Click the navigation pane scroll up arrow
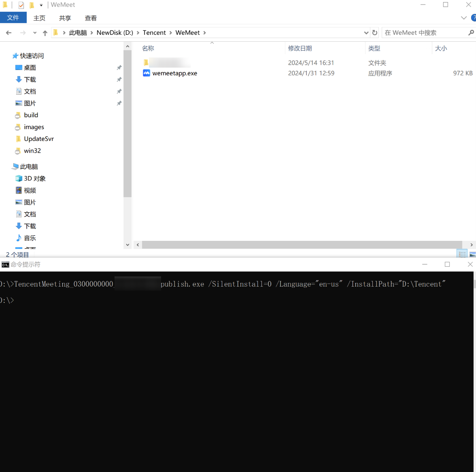 [127, 47]
